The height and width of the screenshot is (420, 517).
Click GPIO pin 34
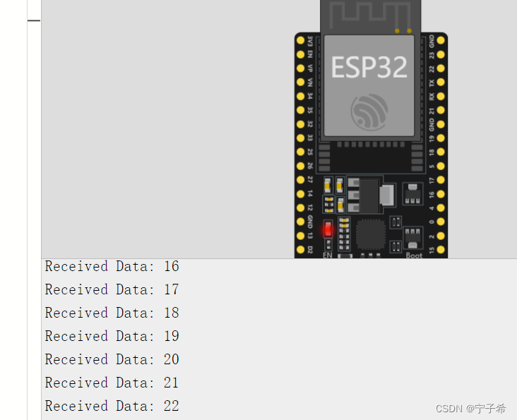pyautogui.click(x=300, y=96)
